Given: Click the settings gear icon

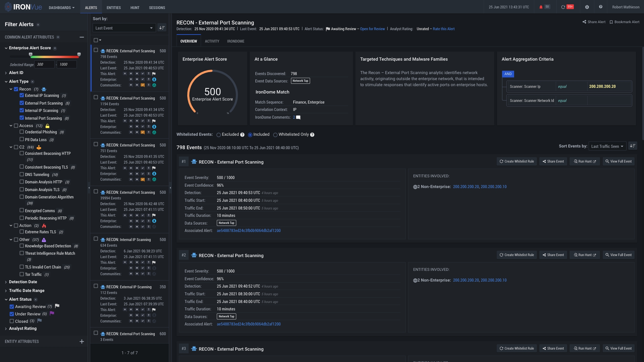Looking at the screenshot, I should pos(587,7).
